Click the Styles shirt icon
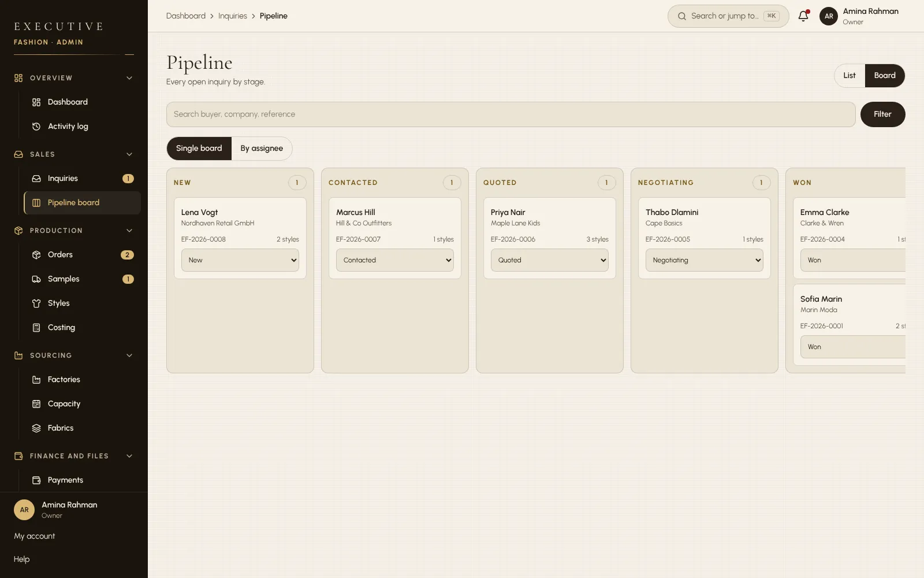Viewport: 924px width, 578px height. coord(36,303)
